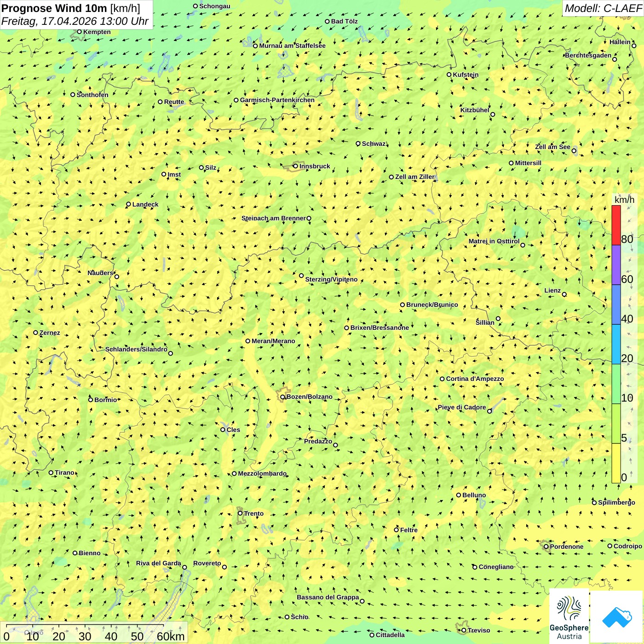Click the 'Bassano del Grappa' label

pos(328,597)
